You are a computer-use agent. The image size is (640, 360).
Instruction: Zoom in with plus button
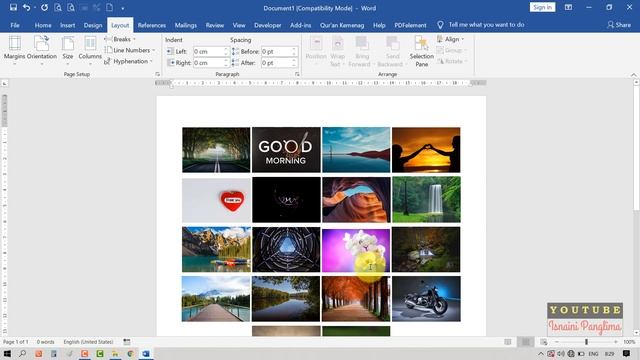[x=616, y=342]
